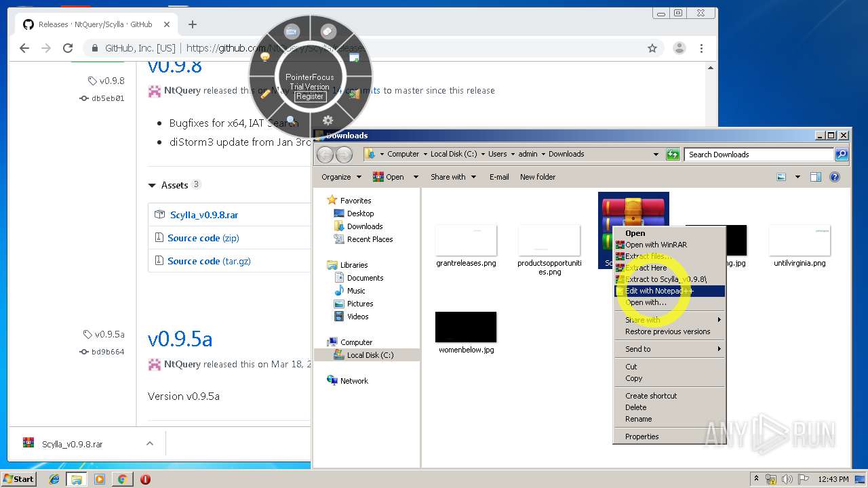Viewport: 868px width, 488px height.
Task: Choose Extract Here from context menu
Action: 669,268
